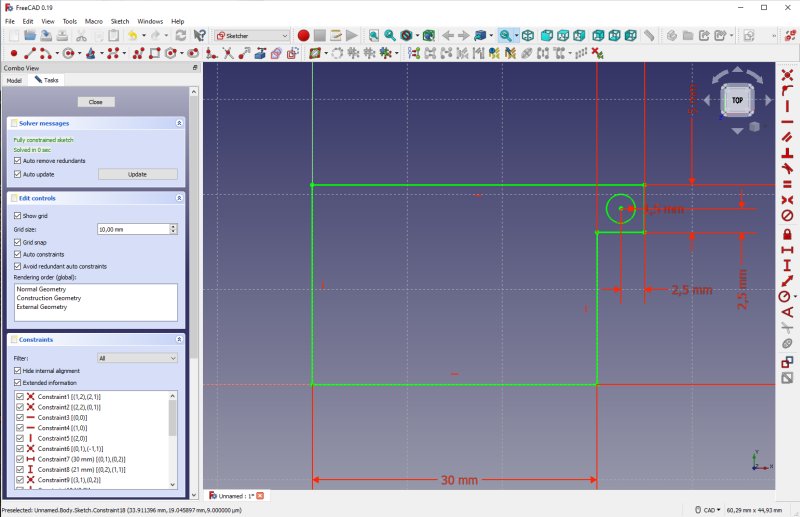Viewport: 800px width, 517px height.
Task: Switch to the Model tab
Action: [x=14, y=81]
